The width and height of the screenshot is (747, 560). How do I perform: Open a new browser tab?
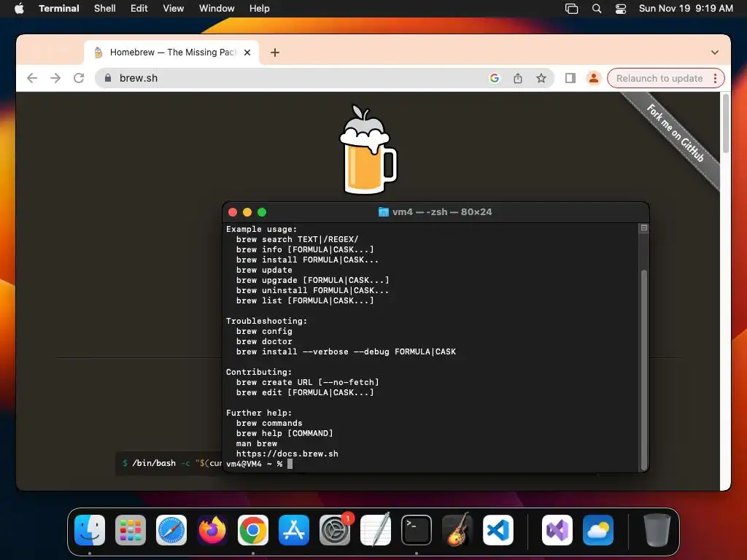[275, 52]
